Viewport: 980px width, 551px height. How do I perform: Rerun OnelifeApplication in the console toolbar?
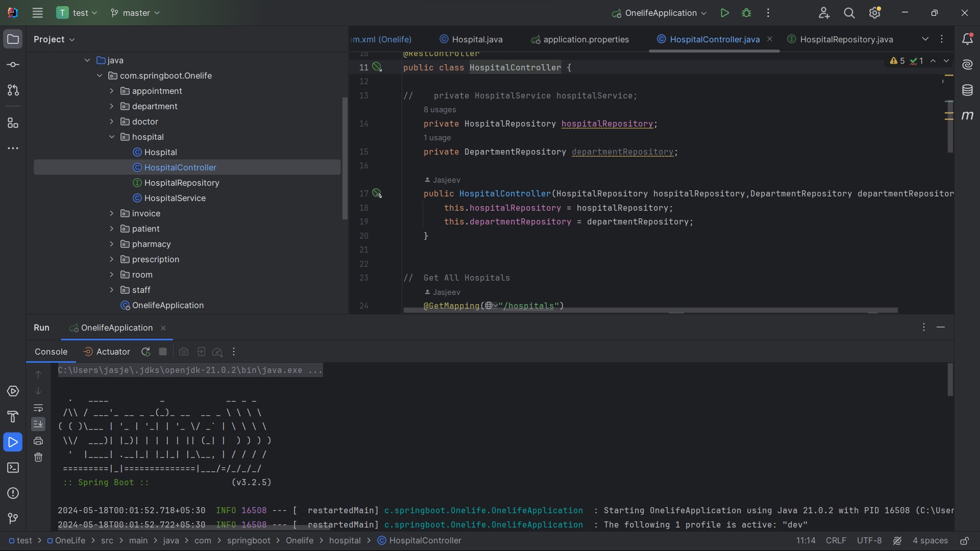(x=146, y=352)
